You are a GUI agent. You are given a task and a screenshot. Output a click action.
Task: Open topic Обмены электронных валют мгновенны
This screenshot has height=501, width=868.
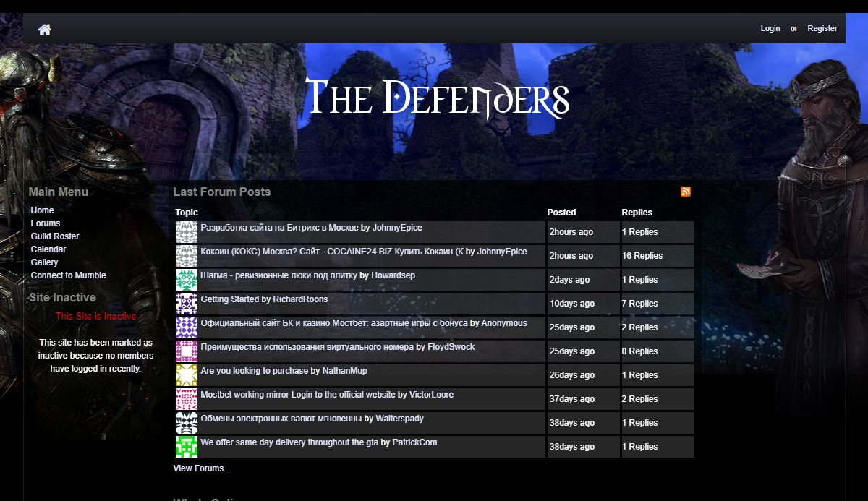(281, 419)
